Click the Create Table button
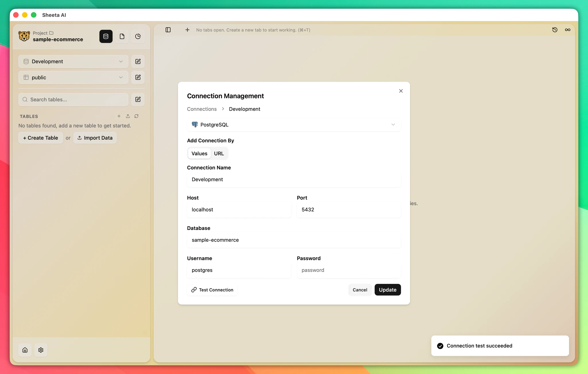This screenshot has width=588, height=374. coord(40,138)
